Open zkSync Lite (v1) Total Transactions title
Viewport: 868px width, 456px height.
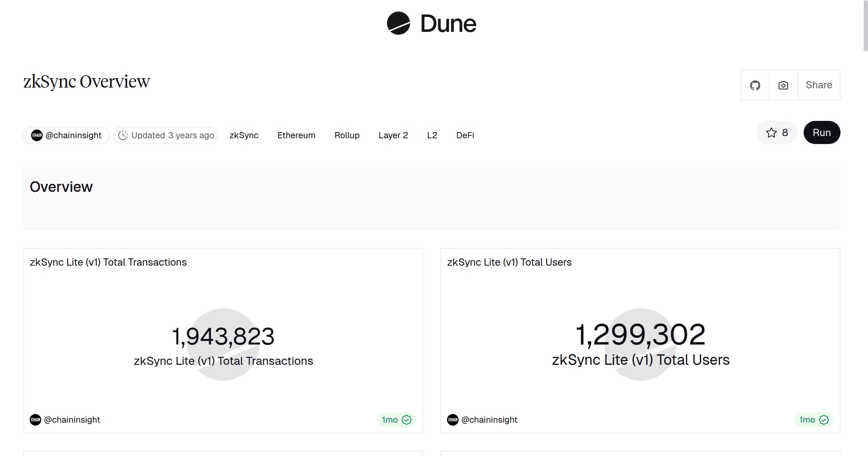108,262
